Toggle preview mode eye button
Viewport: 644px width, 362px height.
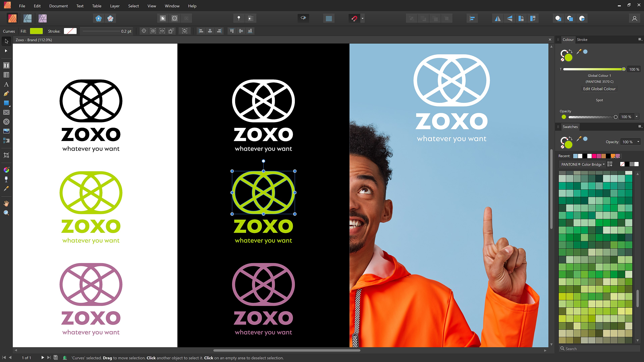[x=303, y=18]
